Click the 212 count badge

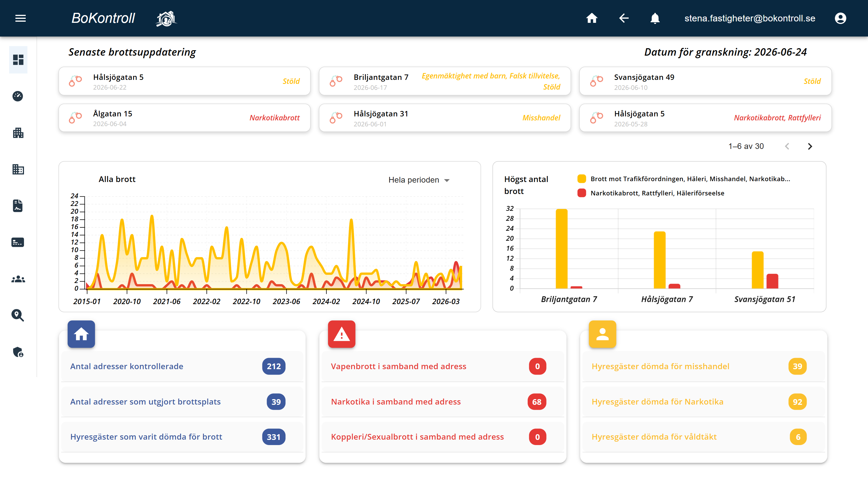click(274, 366)
